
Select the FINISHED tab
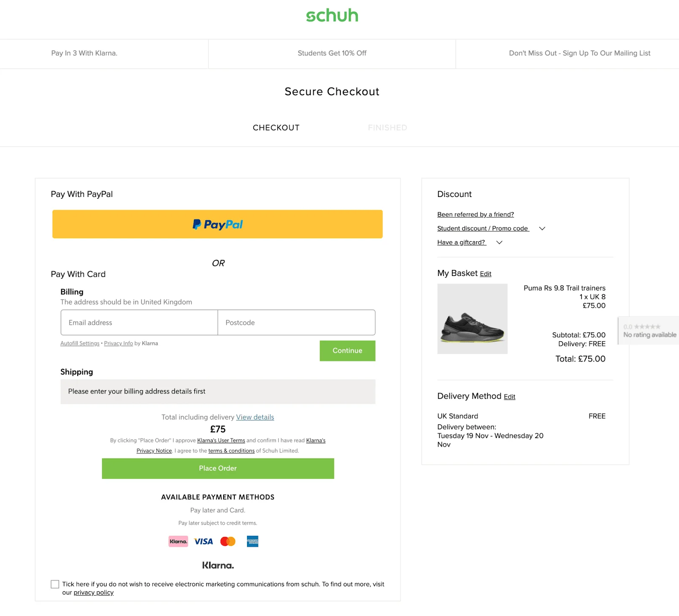coord(387,127)
